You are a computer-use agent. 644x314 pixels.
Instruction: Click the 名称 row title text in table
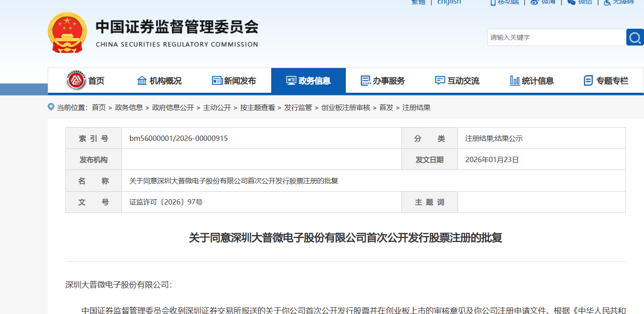(234, 181)
